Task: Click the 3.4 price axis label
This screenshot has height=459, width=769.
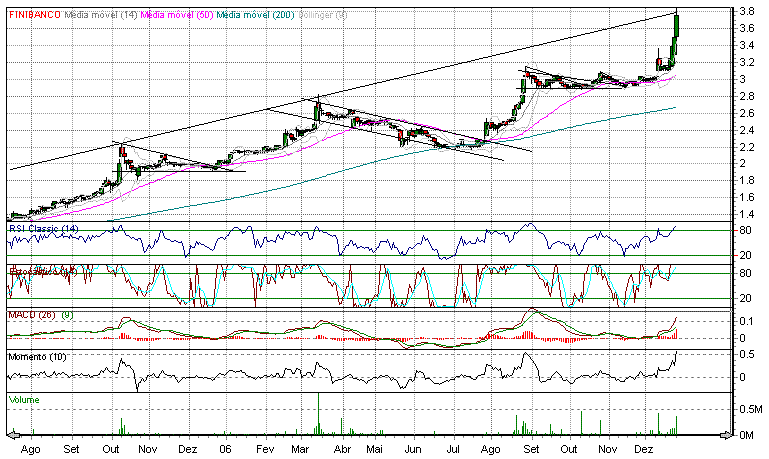Action: point(747,46)
